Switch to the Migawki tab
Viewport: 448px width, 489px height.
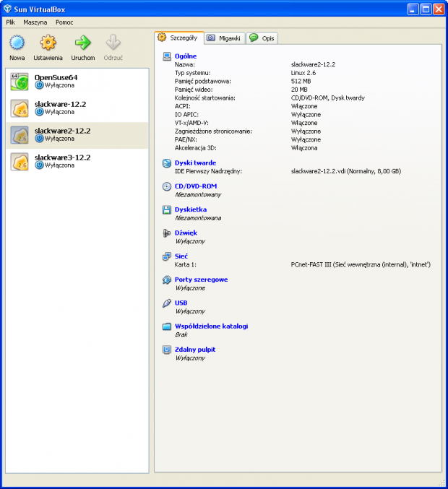click(224, 38)
